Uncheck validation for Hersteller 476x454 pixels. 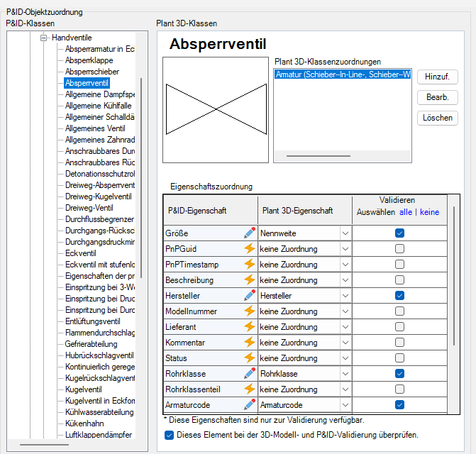coord(399,296)
